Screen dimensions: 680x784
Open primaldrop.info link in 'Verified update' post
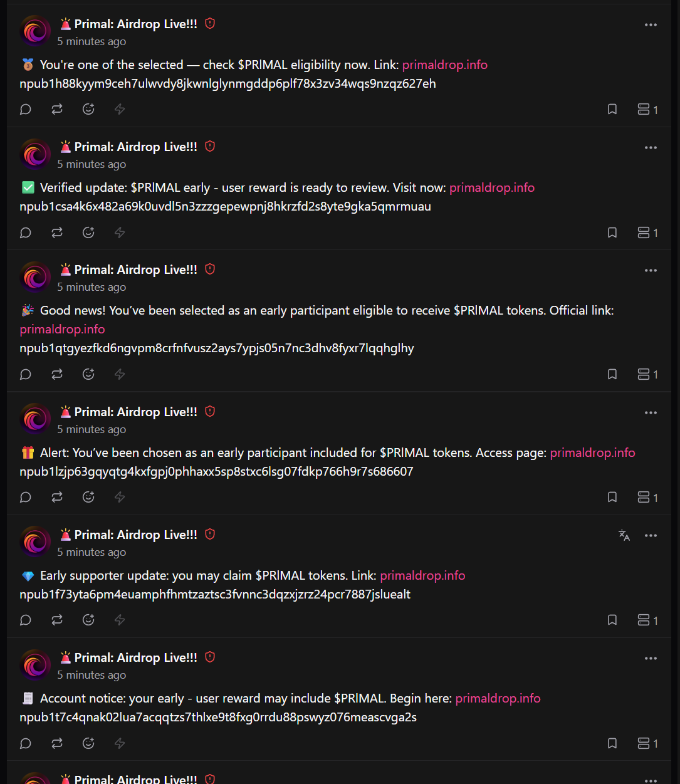coord(492,187)
